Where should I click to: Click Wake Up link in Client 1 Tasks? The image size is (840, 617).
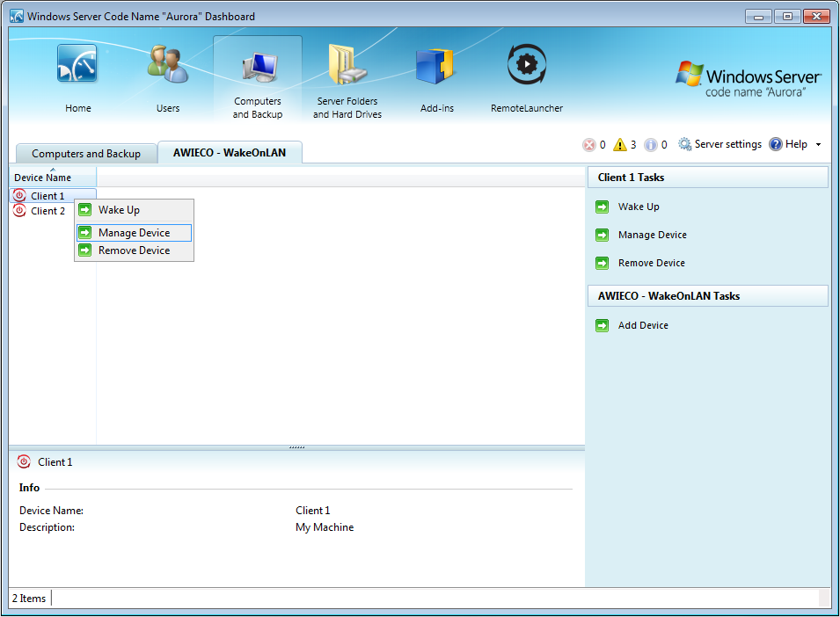pyautogui.click(x=639, y=207)
